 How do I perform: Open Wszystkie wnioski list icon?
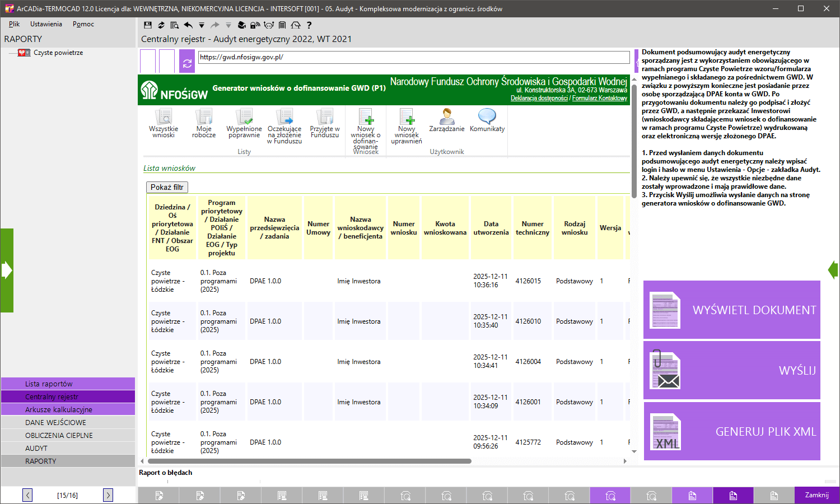click(x=164, y=123)
